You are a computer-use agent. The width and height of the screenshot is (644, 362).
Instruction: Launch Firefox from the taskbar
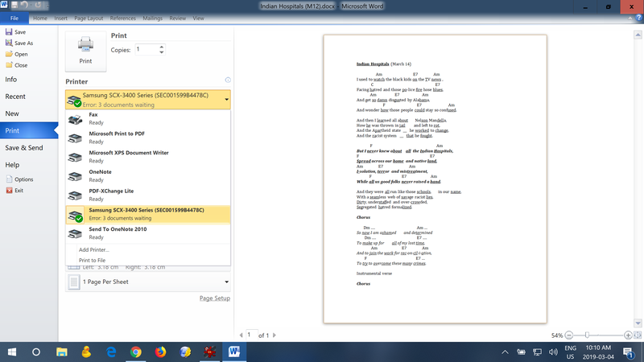point(160,352)
